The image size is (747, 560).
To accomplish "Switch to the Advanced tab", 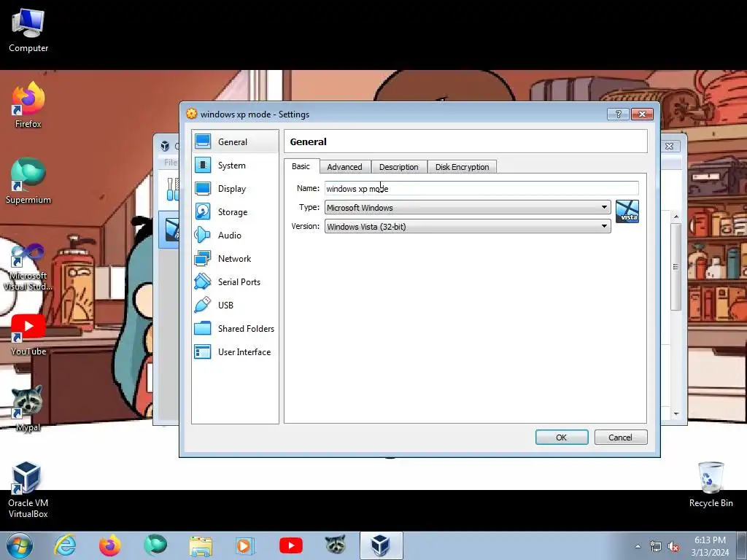I will click(344, 167).
